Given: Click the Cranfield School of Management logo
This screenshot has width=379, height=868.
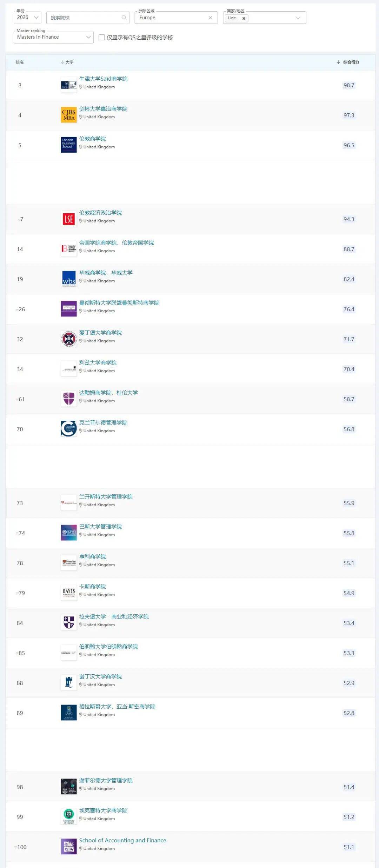Looking at the screenshot, I should tap(68, 429).
